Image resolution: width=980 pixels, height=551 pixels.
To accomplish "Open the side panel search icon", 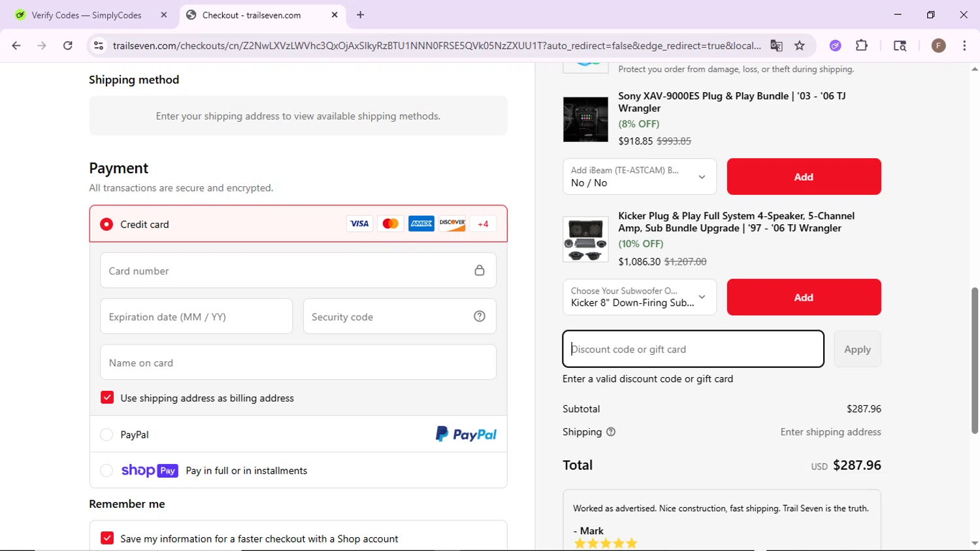I will 900,46.
